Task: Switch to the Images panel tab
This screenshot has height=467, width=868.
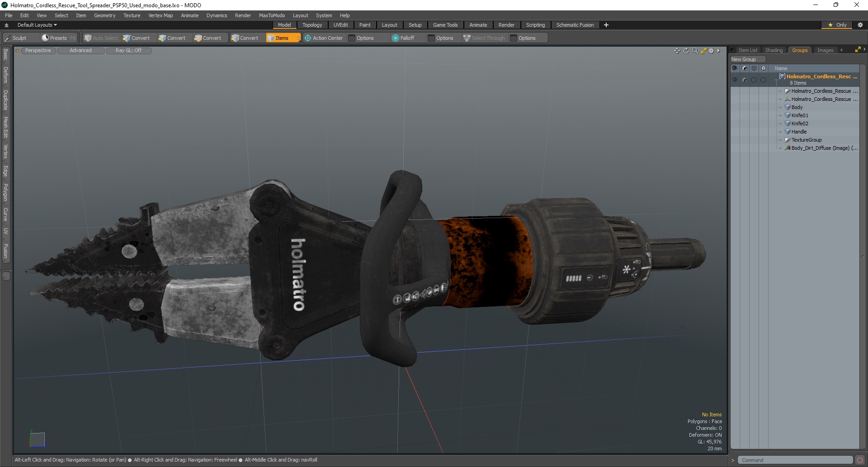Action: (825, 50)
